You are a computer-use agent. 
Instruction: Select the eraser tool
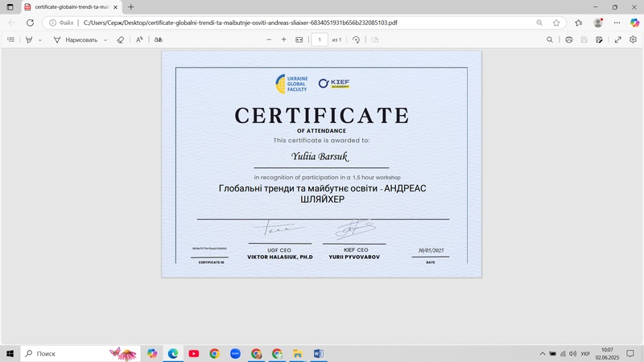[120, 39]
